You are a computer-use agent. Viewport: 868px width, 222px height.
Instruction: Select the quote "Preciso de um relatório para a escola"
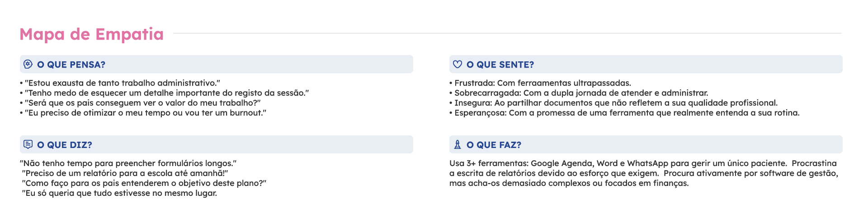click(125, 173)
